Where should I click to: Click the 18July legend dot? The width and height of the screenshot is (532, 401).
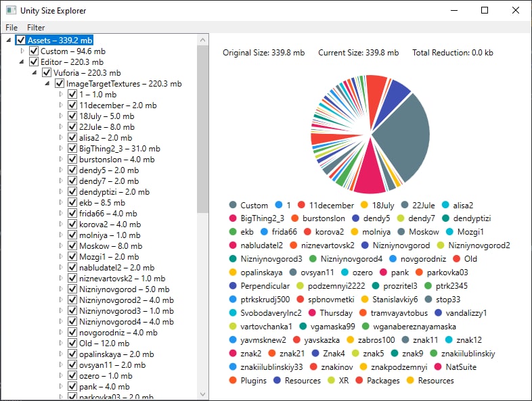point(364,205)
